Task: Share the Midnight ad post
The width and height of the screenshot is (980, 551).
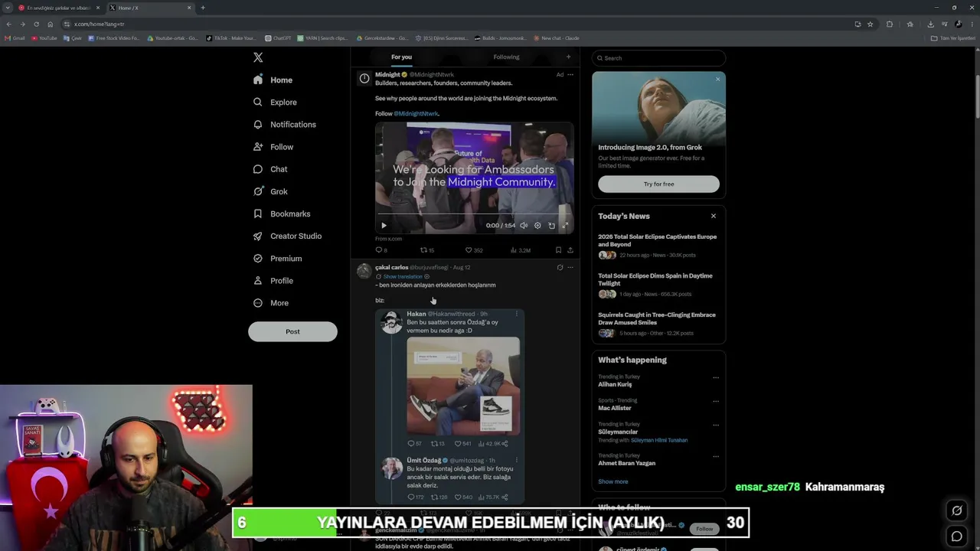Action: click(x=570, y=250)
